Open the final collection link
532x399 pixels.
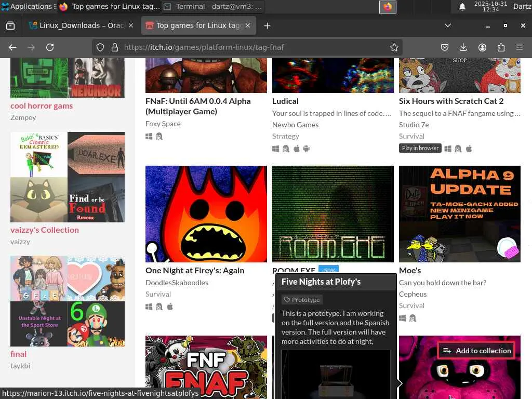tap(18, 354)
